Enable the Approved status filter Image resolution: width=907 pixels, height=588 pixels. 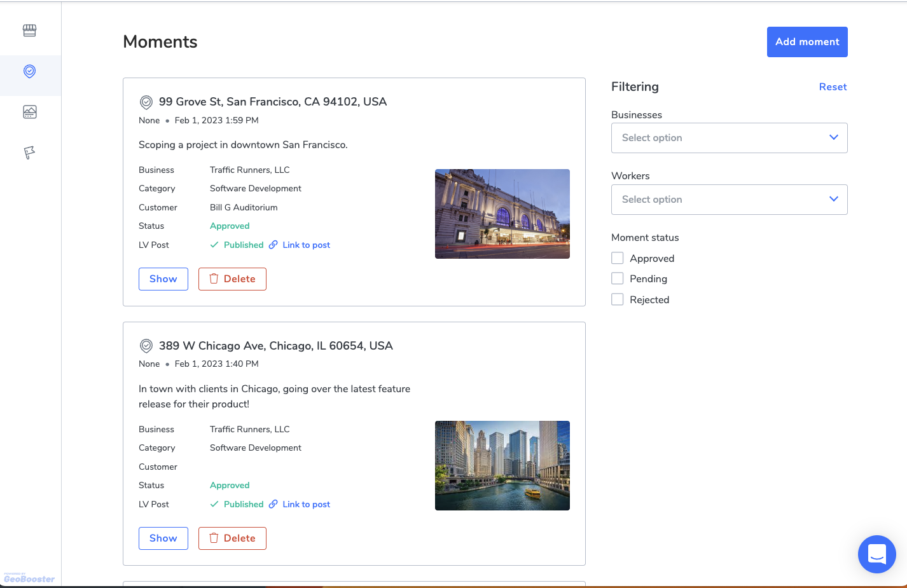(x=618, y=258)
